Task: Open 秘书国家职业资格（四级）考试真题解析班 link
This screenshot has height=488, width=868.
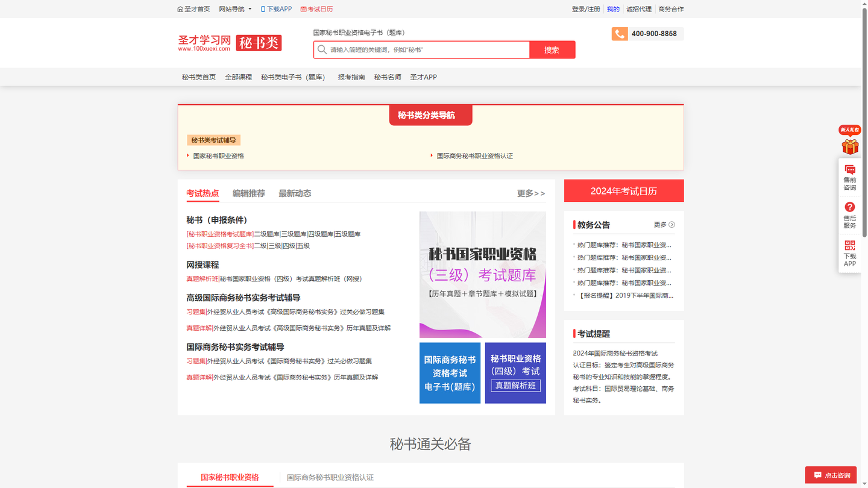Action: (291, 279)
